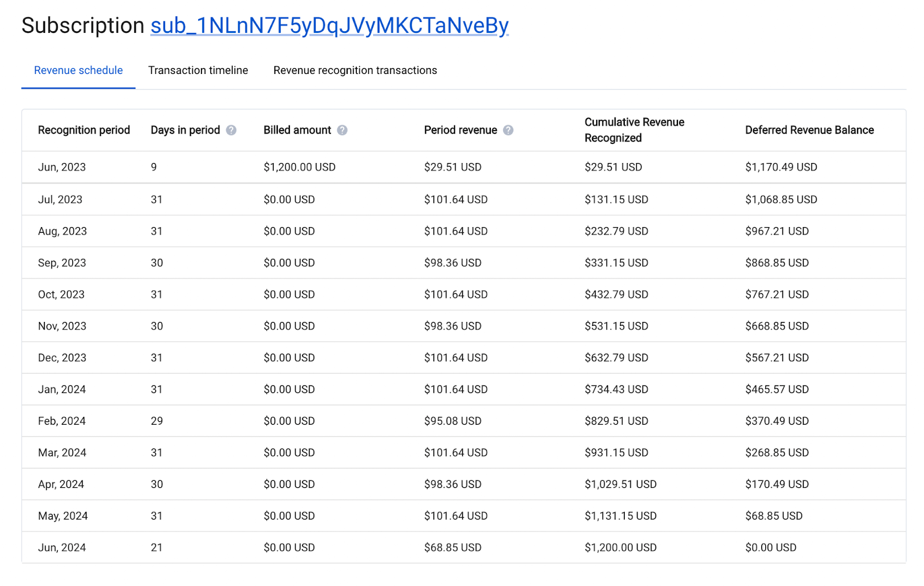
Task: Switch to the Transaction timeline tab
Action: [198, 70]
